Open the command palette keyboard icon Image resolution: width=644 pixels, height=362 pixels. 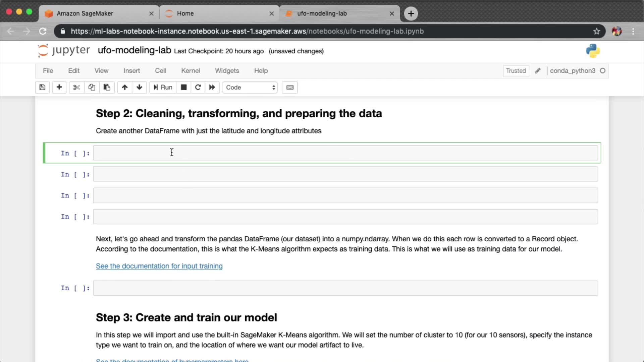290,87
